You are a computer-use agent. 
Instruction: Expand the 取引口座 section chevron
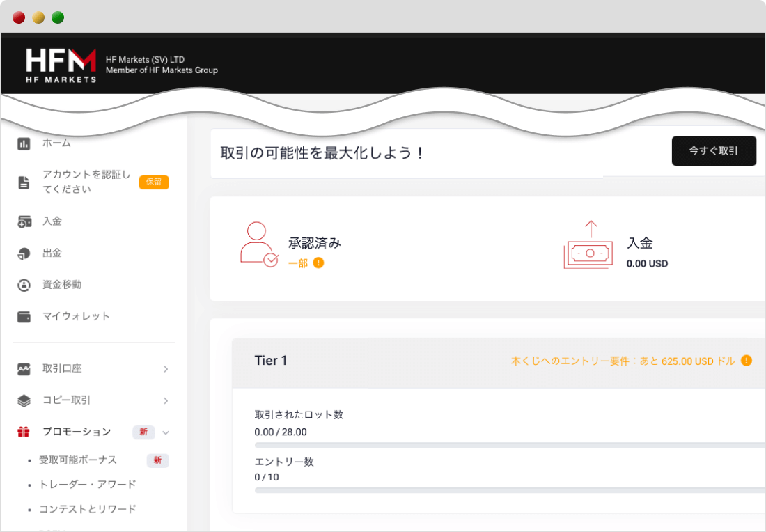(166, 369)
